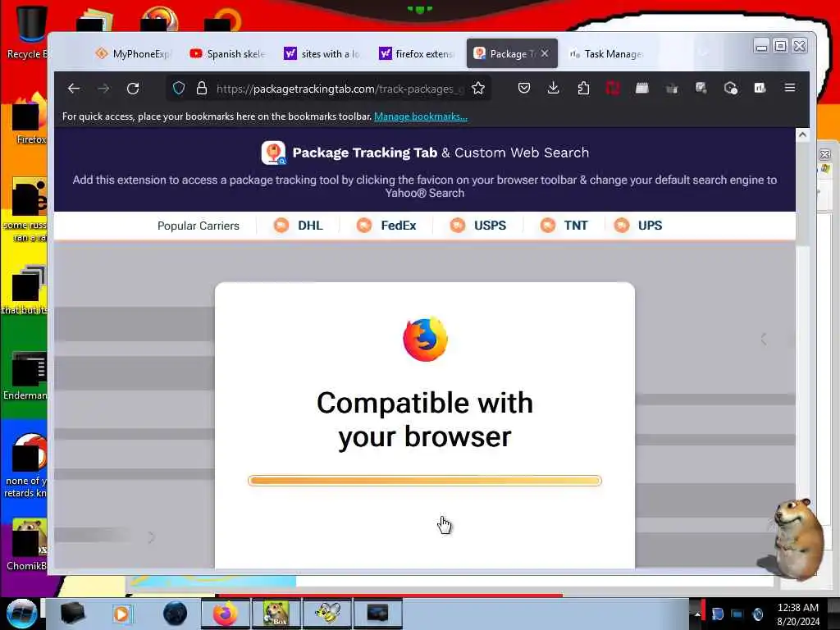Viewport: 840px width, 630px height.
Task: Open the Manage bookmarks link
Action: tap(421, 116)
